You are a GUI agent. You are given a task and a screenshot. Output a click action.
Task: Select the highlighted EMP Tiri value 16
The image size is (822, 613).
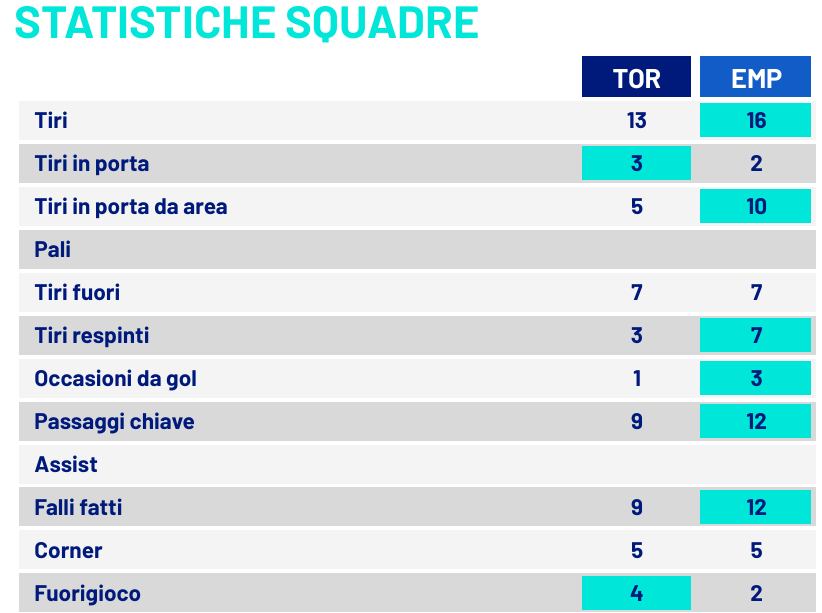(x=755, y=121)
